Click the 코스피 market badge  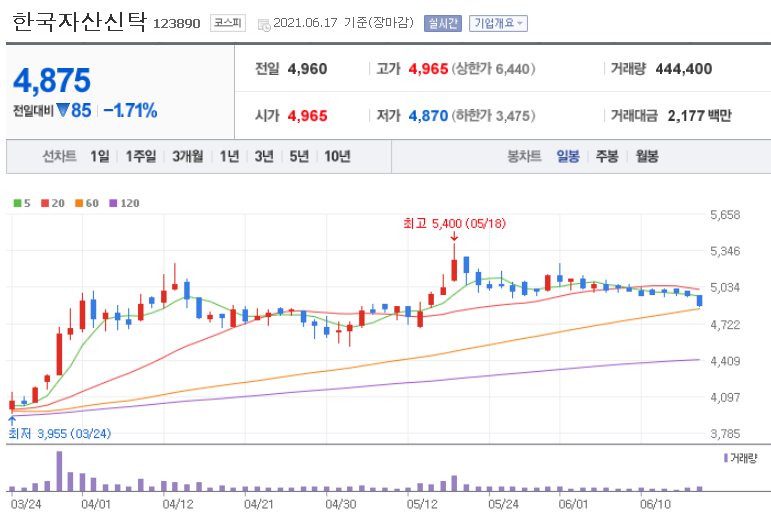coord(228,23)
